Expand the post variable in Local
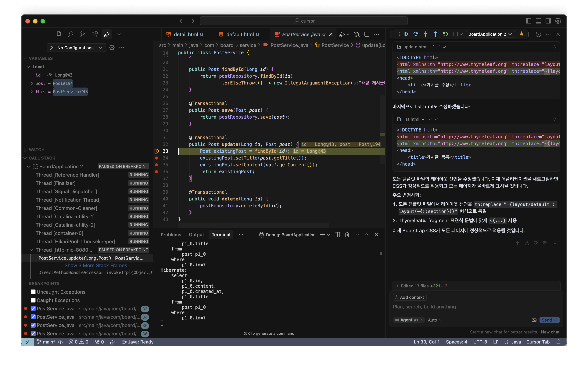 31,83
